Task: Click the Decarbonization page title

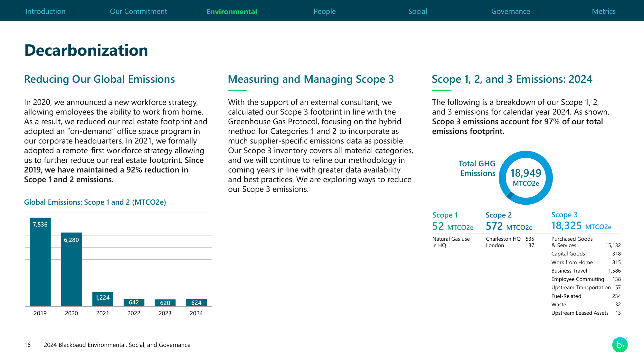Action: pyautogui.click(x=86, y=51)
